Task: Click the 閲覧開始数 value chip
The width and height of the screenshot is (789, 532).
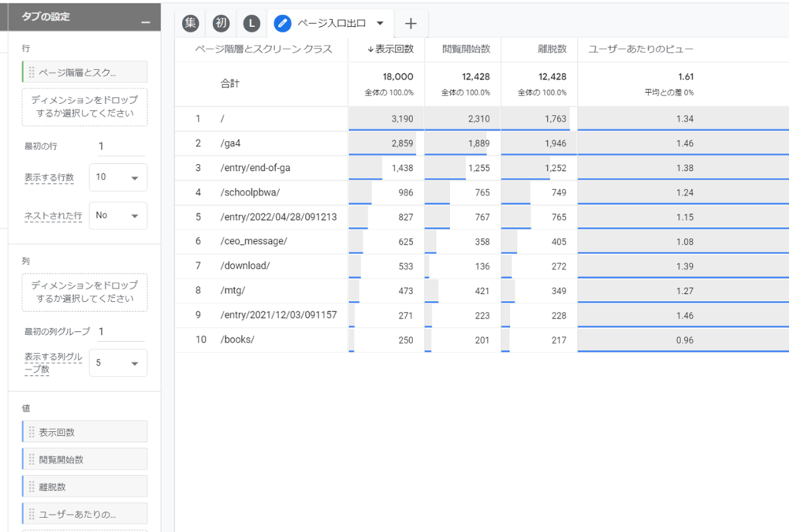Action: coord(85,459)
